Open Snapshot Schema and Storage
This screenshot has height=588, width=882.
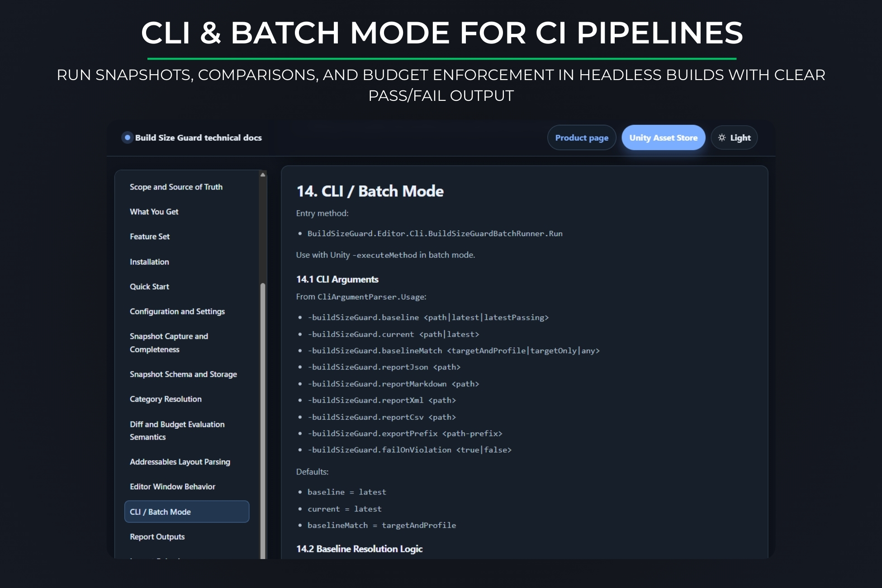coord(183,375)
